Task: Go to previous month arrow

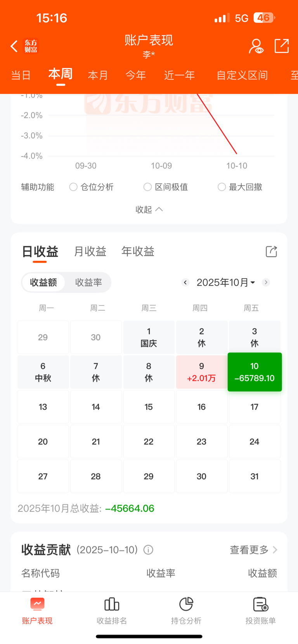Action: [185, 282]
